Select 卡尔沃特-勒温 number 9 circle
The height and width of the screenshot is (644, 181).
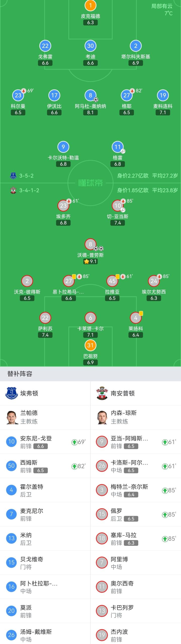click(63, 147)
